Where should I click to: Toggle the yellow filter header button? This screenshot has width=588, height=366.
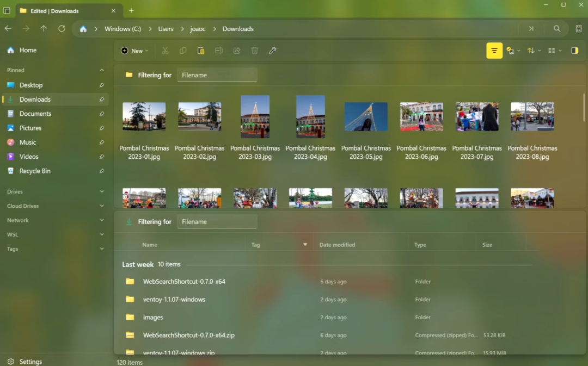point(494,51)
